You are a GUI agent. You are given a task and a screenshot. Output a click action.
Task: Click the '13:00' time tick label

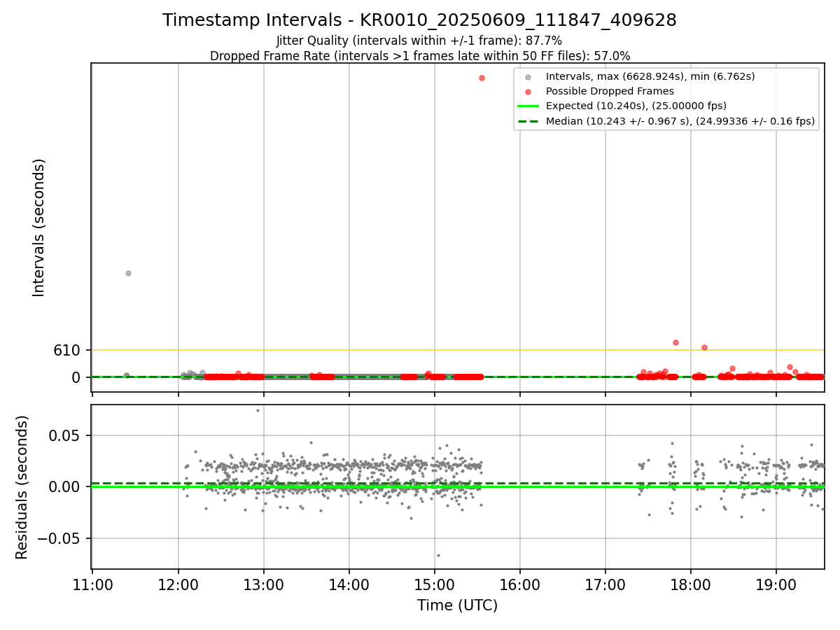pos(264,584)
